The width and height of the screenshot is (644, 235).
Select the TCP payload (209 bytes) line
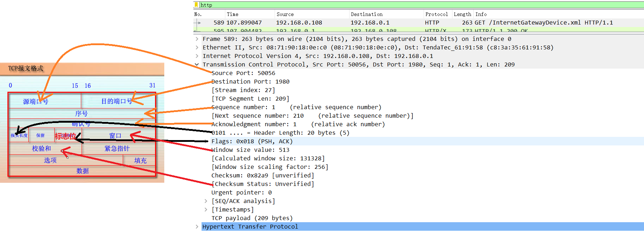[x=252, y=218]
